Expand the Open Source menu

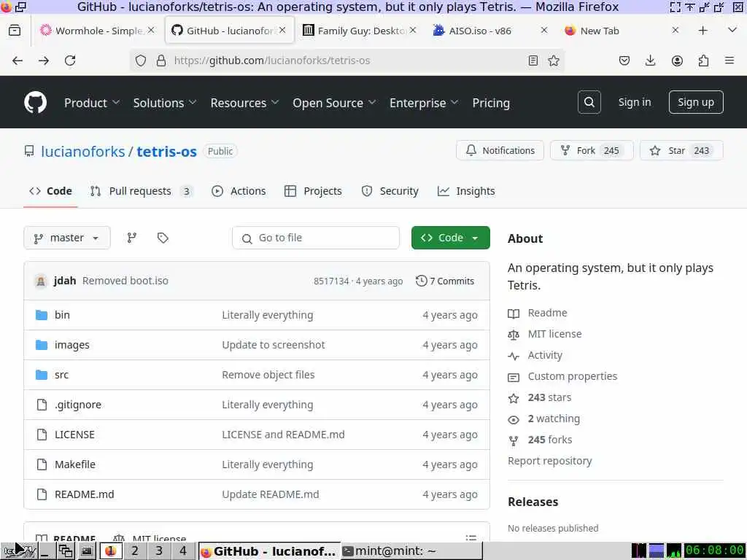click(x=334, y=103)
